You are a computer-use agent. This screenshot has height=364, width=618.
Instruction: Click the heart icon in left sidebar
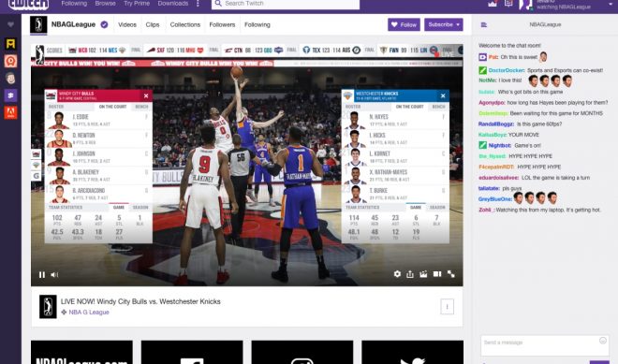10,24
